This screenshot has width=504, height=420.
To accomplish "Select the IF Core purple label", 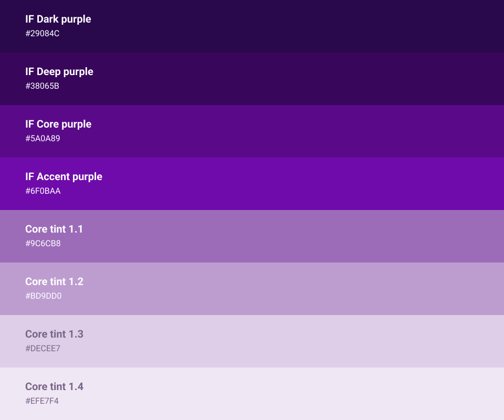I will pyautogui.click(x=58, y=124).
